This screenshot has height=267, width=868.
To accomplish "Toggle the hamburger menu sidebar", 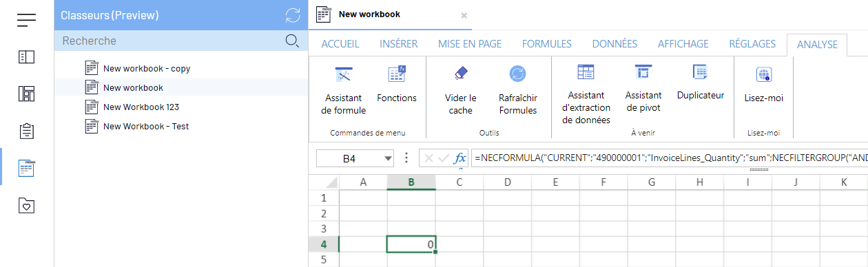I will (27, 21).
